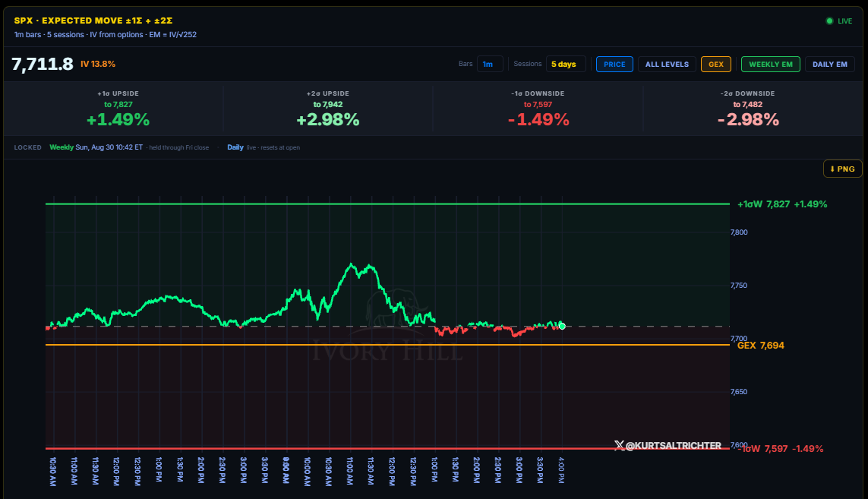Click the +1σW 7,827 +1.49% label

[x=782, y=204]
